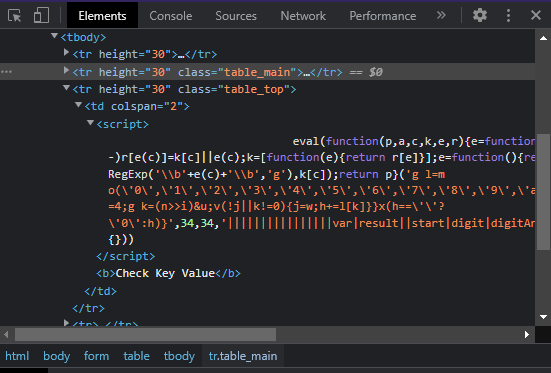Click tbody in the breadcrumb bar
Screen dimensions: 551x373
tap(179, 356)
